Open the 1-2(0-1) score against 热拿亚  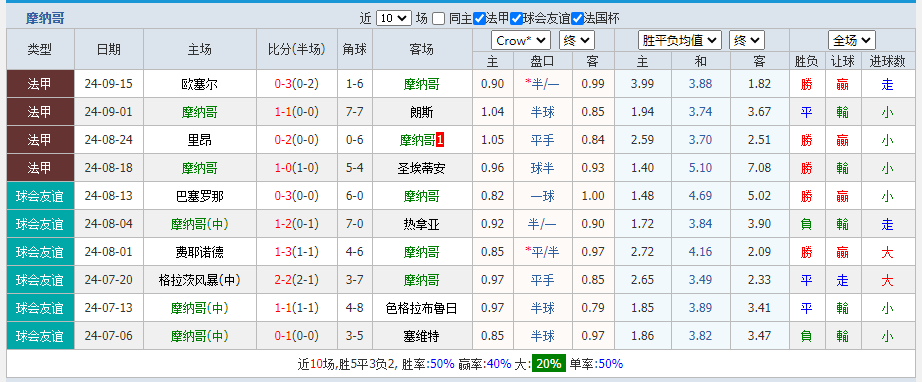coord(296,224)
